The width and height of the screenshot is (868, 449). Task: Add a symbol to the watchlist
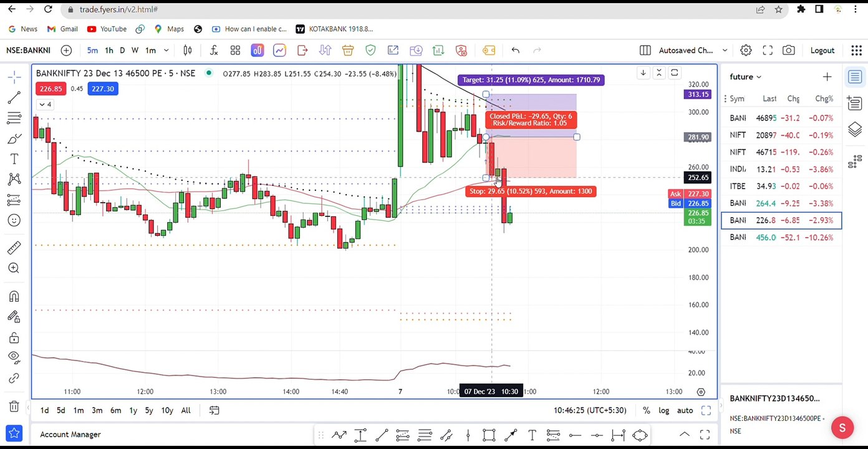pyautogui.click(x=827, y=77)
